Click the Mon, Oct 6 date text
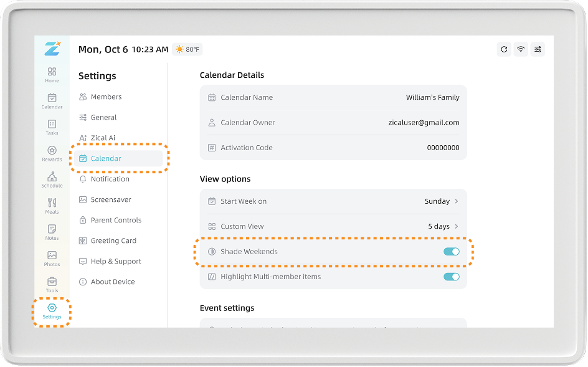Image resolution: width=588 pixels, height=367 pixels. [103, 49]
